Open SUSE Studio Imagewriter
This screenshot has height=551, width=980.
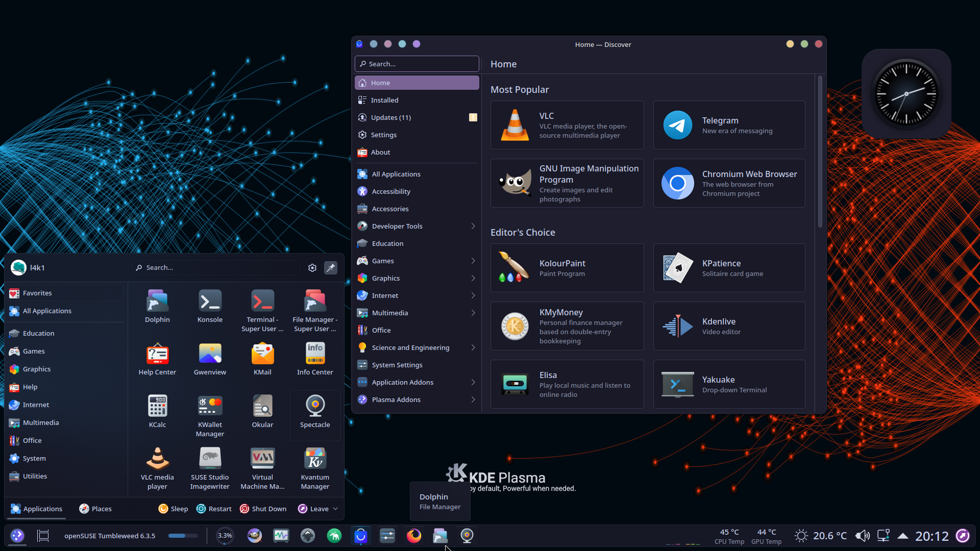click(210, 468)
